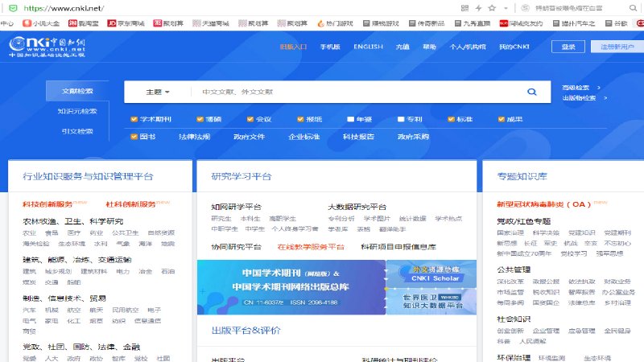Switch to the 知识元检索 tab
This screenshot has width=644, height=362.
click(77, 111)
